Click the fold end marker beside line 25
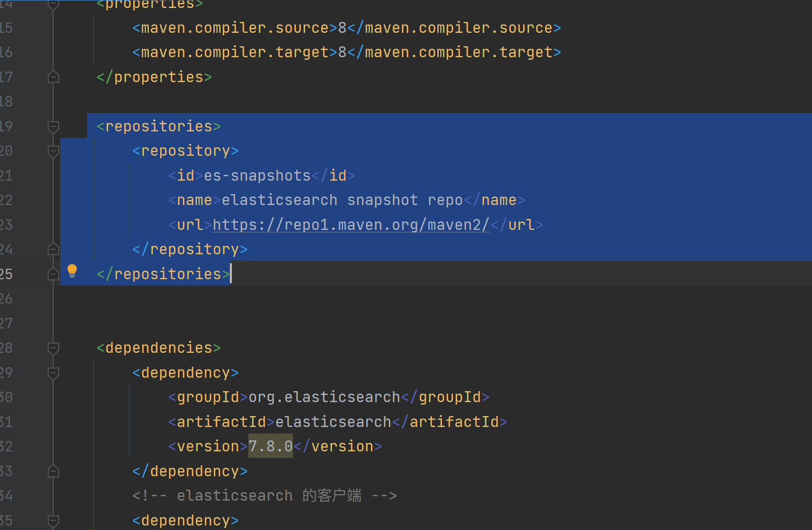 coord(53,273)
